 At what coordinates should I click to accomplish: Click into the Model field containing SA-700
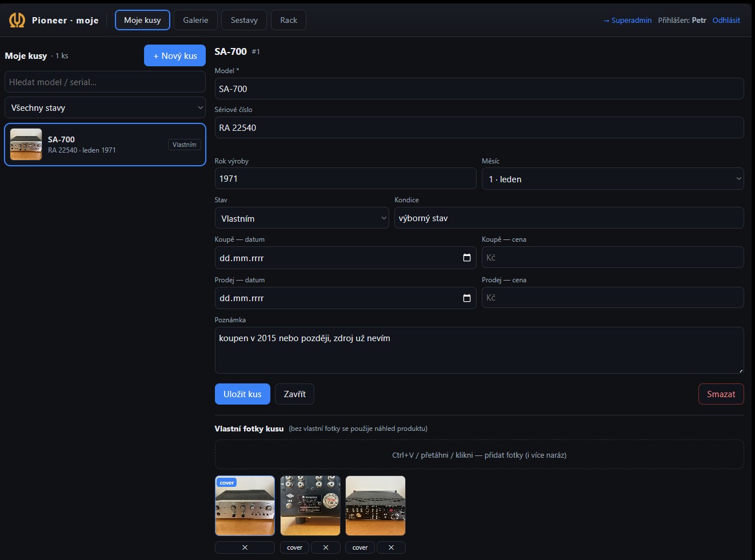tap(479, 89)
